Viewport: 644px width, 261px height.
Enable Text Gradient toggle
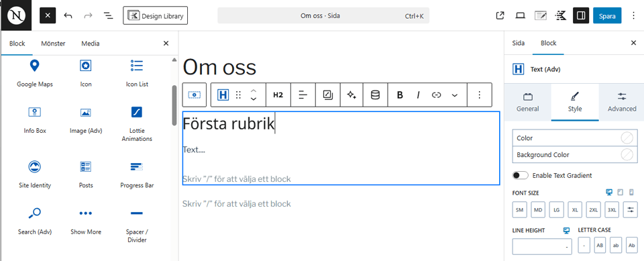pyautogui.click(x=521, y=176)
